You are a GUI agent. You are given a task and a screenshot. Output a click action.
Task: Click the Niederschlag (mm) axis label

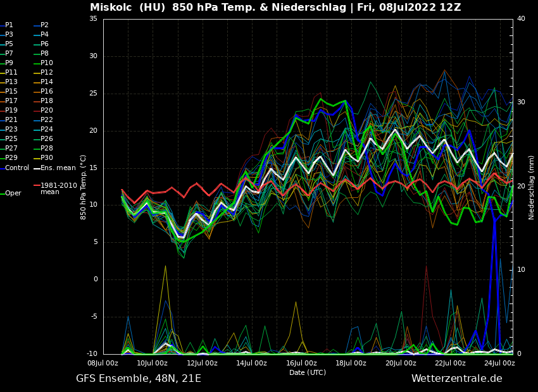(x=532, y=187)
